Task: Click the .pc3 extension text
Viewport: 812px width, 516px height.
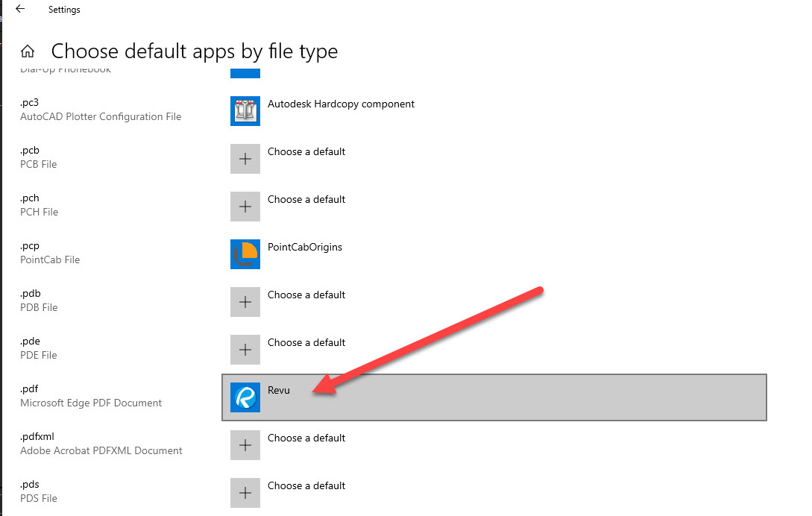Action: pos(30,103)
